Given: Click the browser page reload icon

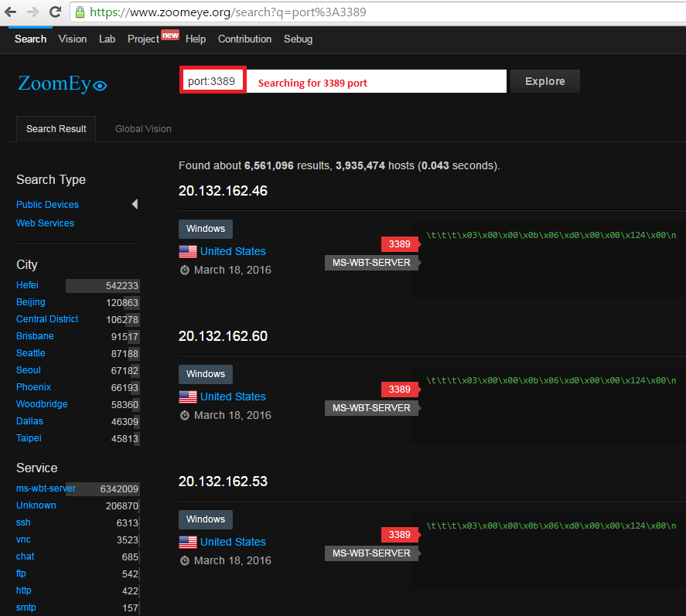Looking at the screenshot, I should [x=54, y=12].
